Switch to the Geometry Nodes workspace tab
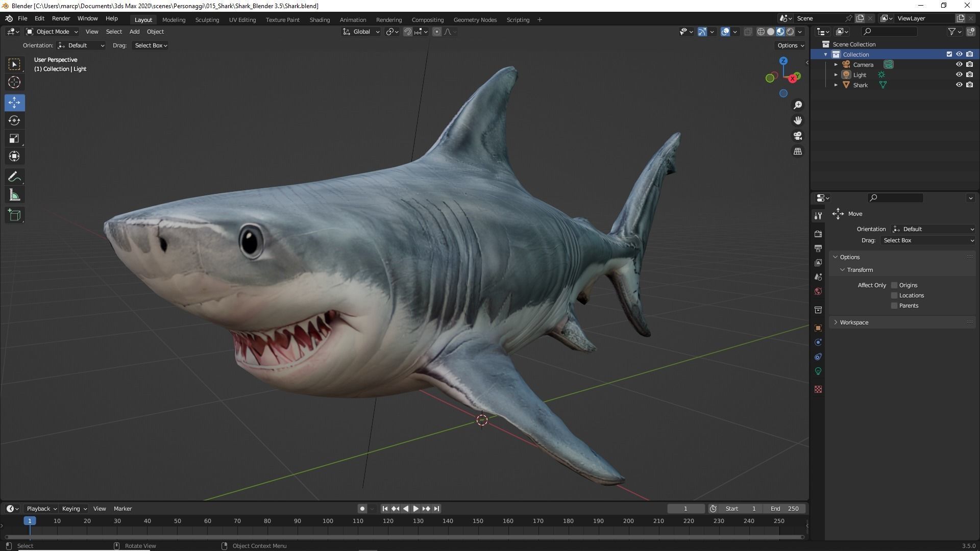 click(x=475, y=20)
